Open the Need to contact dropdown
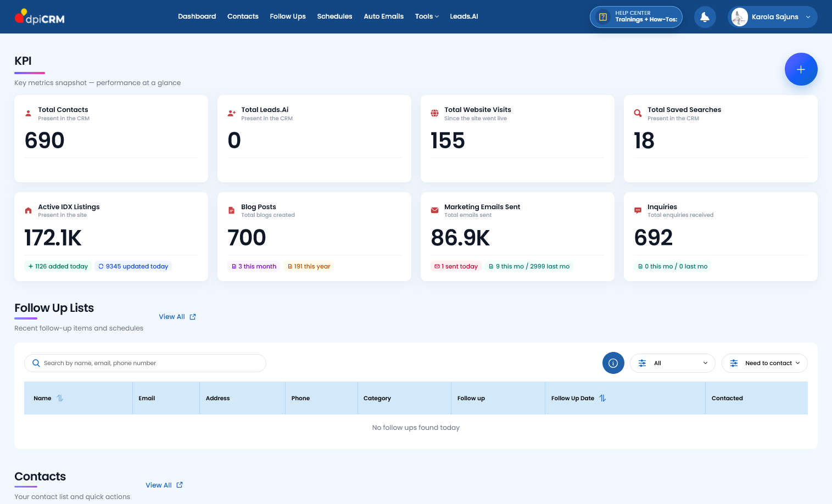 tap(764, 363)
